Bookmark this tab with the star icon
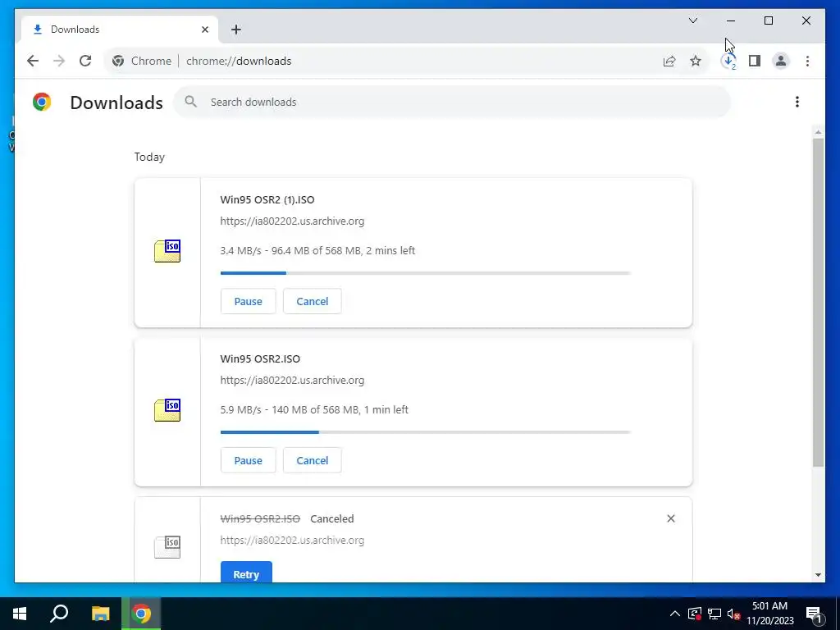840x630 pixels. coord(696,61)
